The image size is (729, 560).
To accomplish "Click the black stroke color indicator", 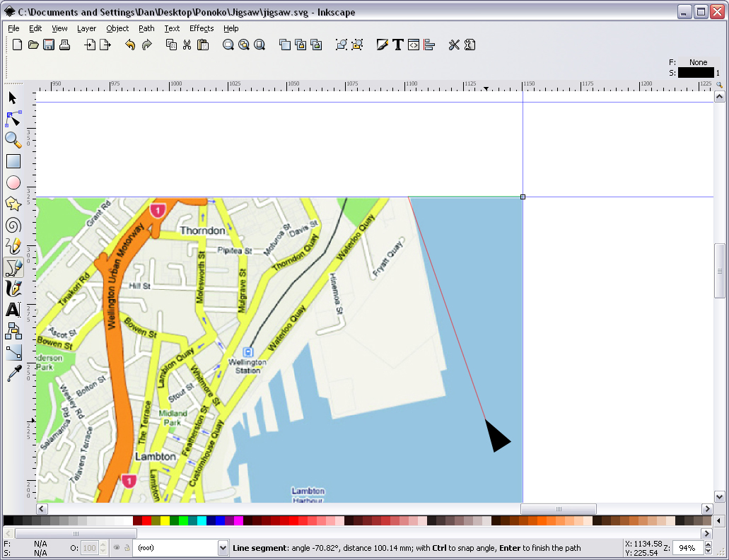I will (696, 72).
